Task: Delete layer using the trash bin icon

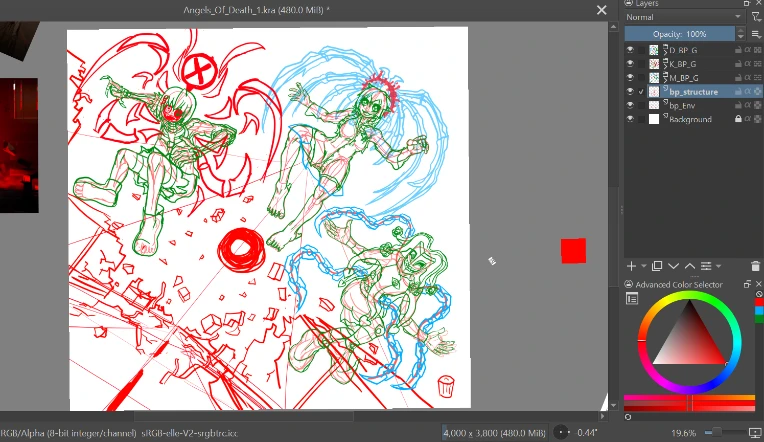Action: point(755,266)
